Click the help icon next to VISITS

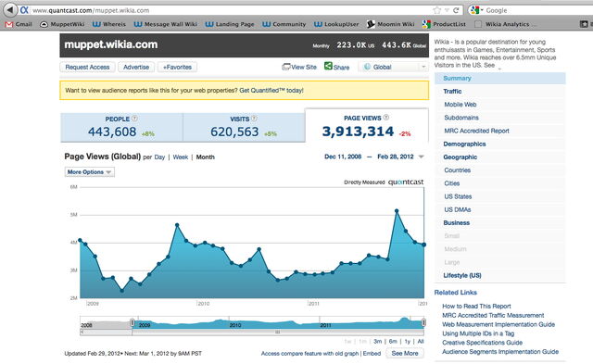pyautogui.click(x=254, y=119)
